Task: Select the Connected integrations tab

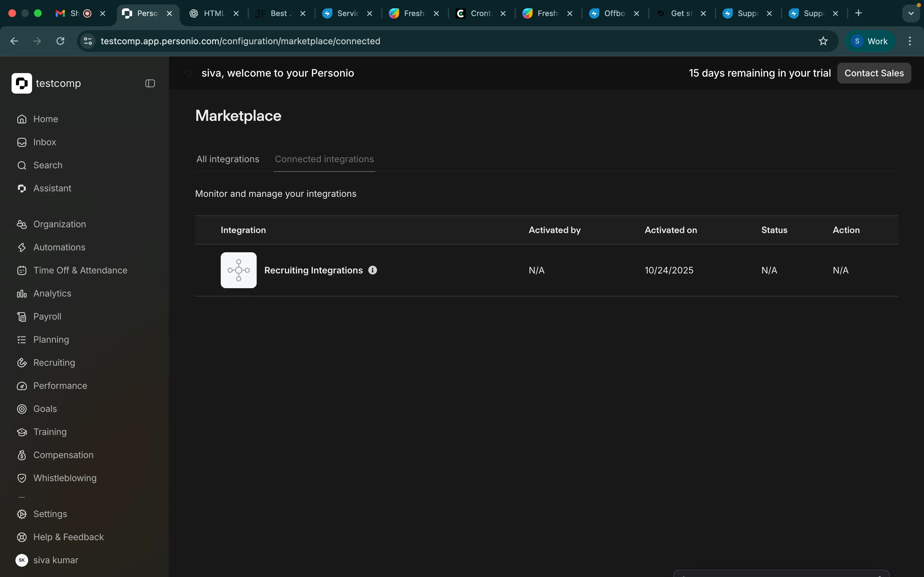Action: [x=324, y=159]
